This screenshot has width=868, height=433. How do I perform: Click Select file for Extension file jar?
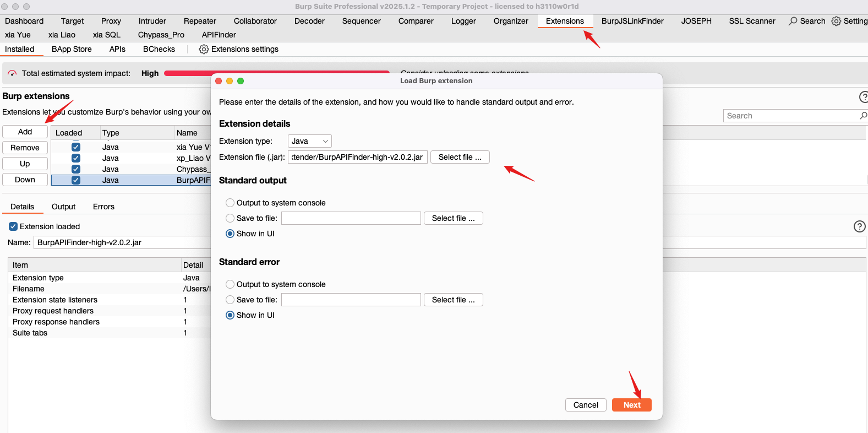460,157
